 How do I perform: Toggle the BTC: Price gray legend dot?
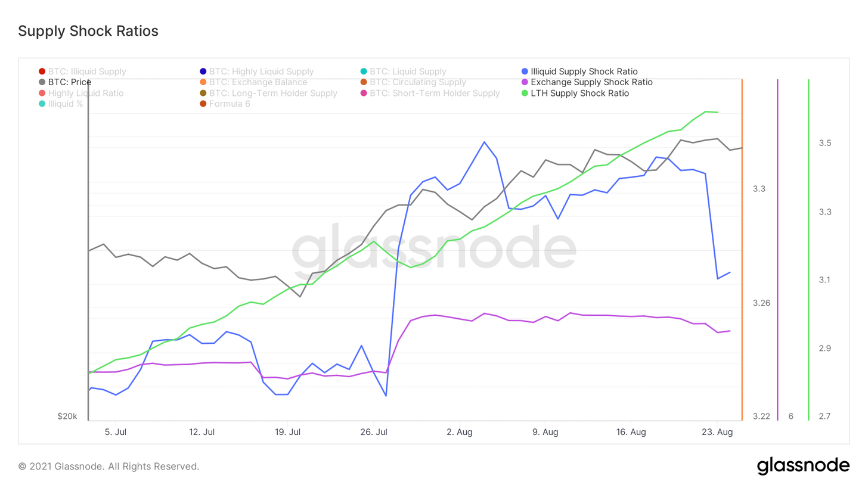(42, 82)
